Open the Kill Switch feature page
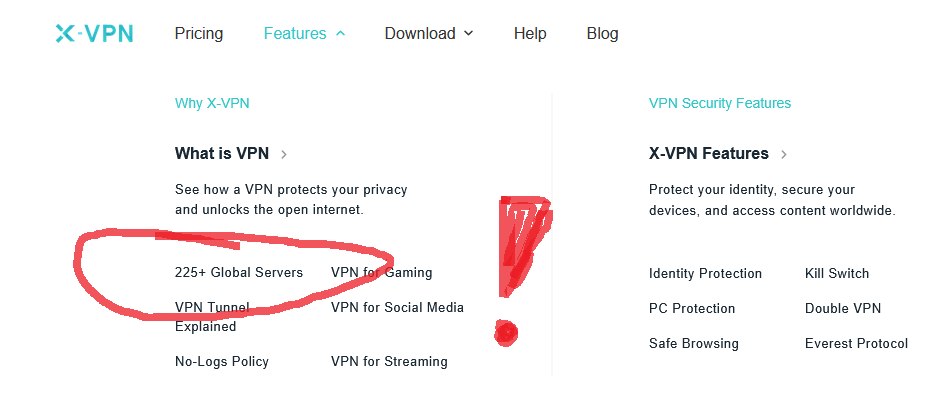This screenshot has height=400, width=936. 837,273
